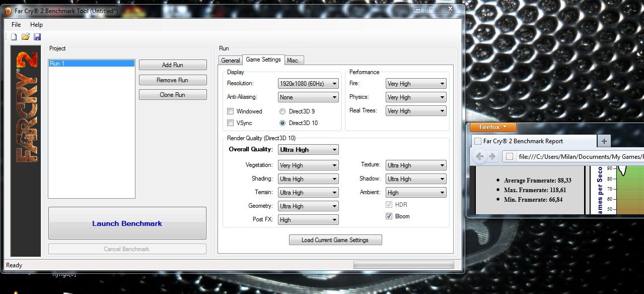
Task: Open the Terrain quality dropdown
Action: tap(308, 193)
